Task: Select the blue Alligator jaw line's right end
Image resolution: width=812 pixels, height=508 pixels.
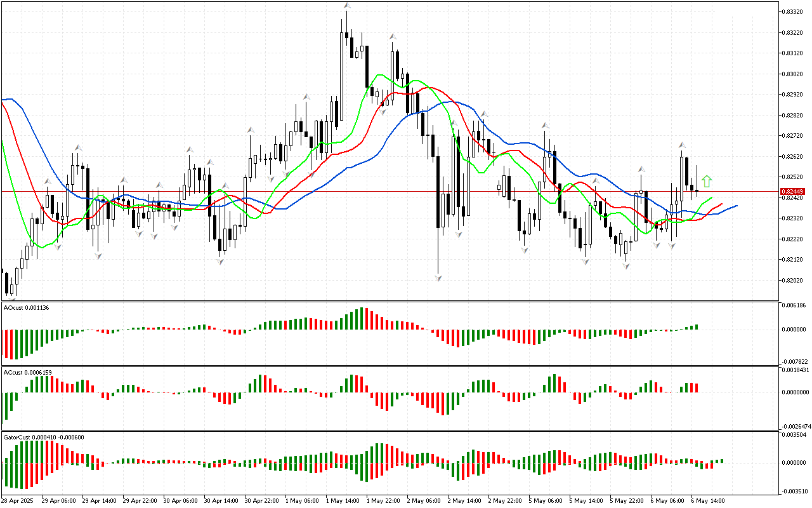Action: click(736, 206)
